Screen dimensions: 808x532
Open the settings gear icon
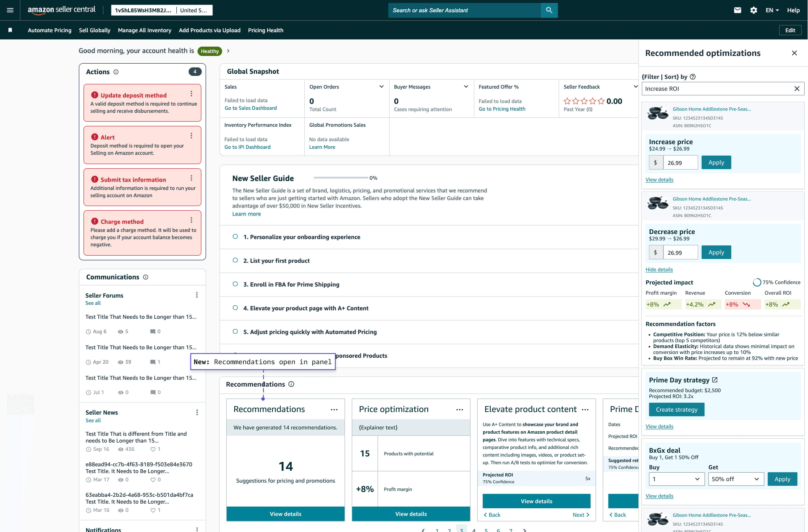[x=753, y=10]
